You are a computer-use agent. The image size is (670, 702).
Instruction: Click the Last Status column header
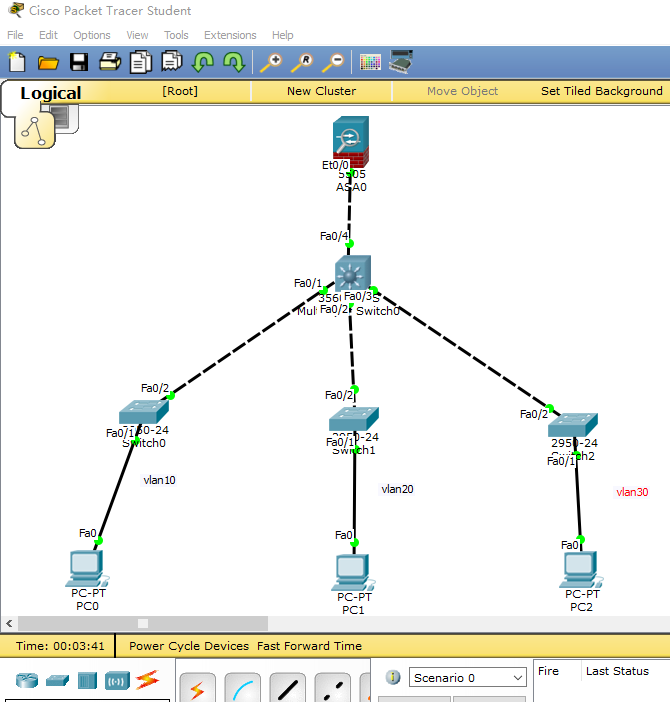pos(617,671)
